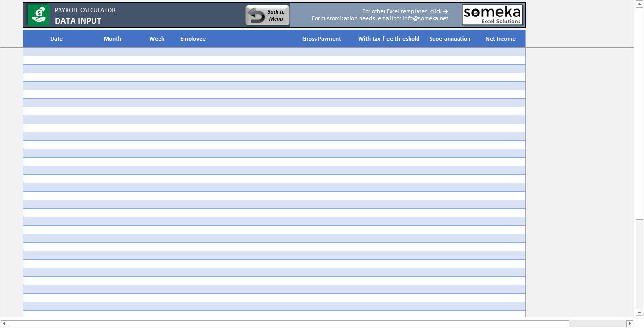The image size is (644, 330).
Task: Go back using Back to Menu button
Action: tap(268, 15)
